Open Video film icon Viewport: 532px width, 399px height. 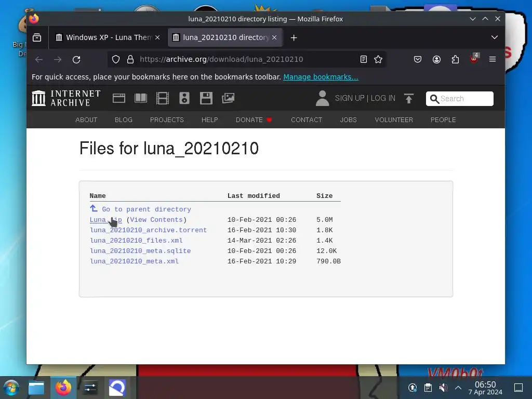(x=163, y=98)
